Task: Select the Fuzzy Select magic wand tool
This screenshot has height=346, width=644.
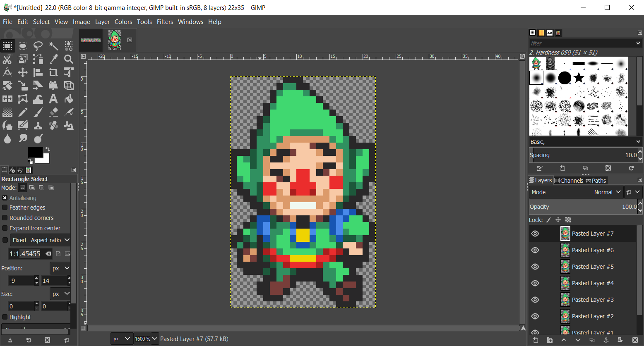Action: tap(53, 45)
